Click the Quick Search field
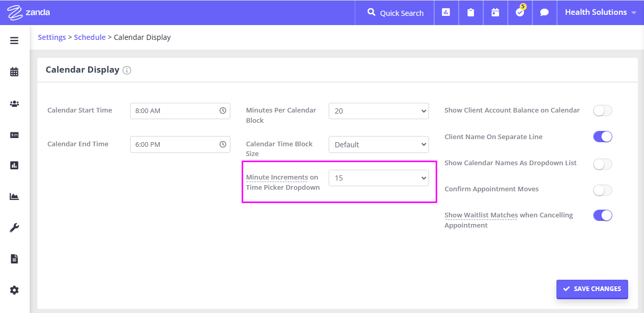This screenshot has width=644, height=313. pos(394,13)
